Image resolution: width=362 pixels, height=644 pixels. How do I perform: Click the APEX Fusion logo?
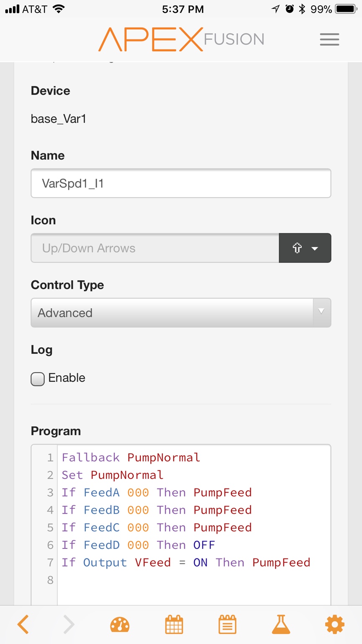(181, 39)
